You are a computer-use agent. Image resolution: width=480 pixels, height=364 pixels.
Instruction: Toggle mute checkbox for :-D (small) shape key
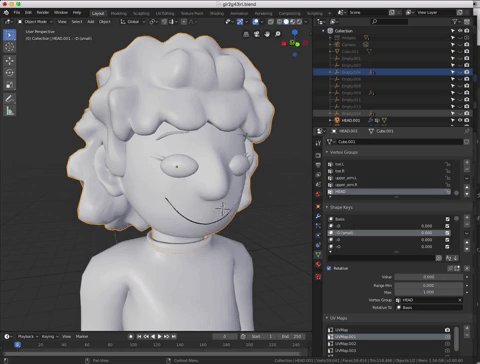tap(447, 233)
